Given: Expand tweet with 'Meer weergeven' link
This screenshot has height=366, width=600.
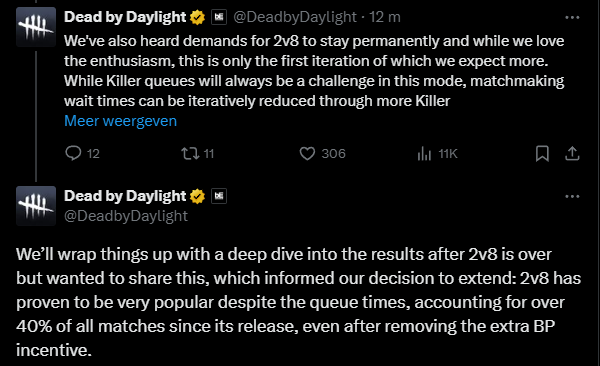Looking at the screenshot, I should coord(121,121).
